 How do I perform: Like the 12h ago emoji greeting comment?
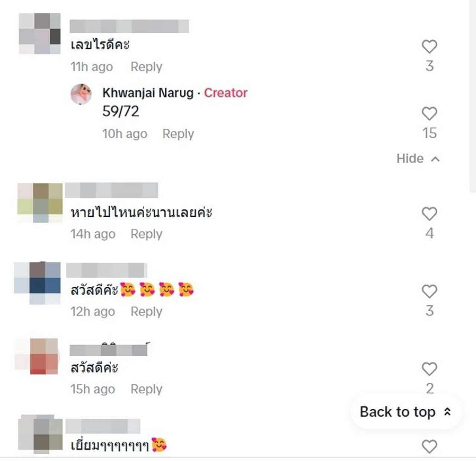pyautogui.click(x=429, y=291)
